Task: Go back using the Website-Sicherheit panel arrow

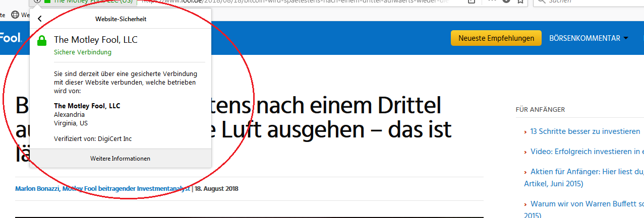Action: 40,19
